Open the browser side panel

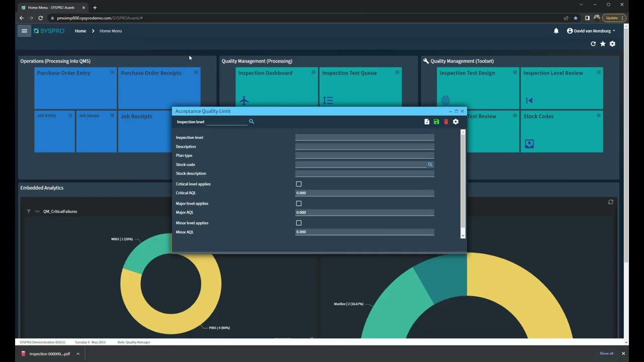[x=587, y=18]
